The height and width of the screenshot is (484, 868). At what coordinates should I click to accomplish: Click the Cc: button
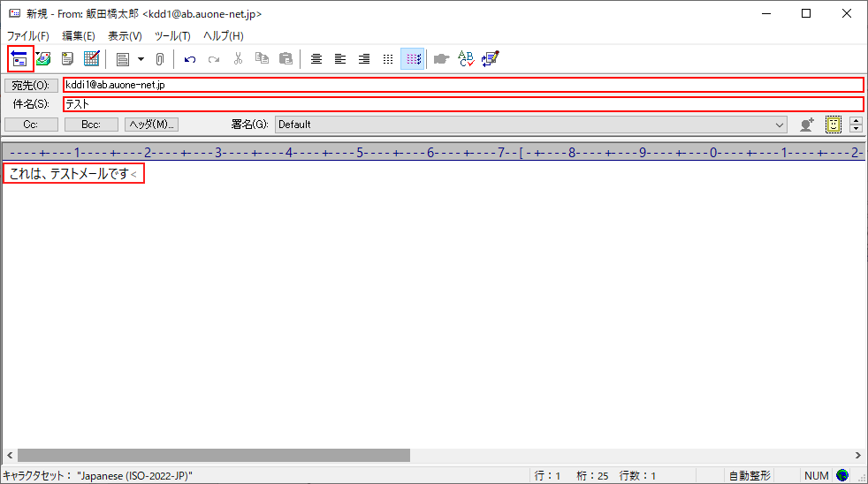(x=31, y=125)
